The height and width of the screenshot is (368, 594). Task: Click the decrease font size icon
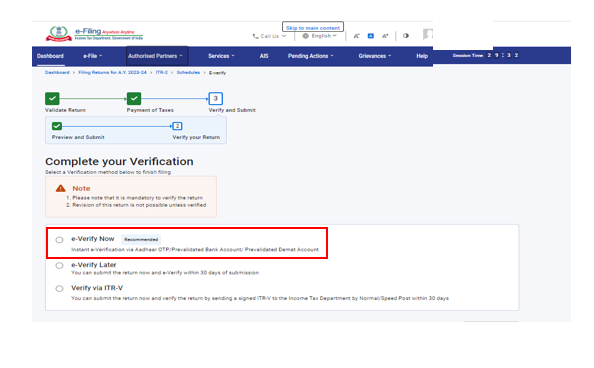[356, 36]
